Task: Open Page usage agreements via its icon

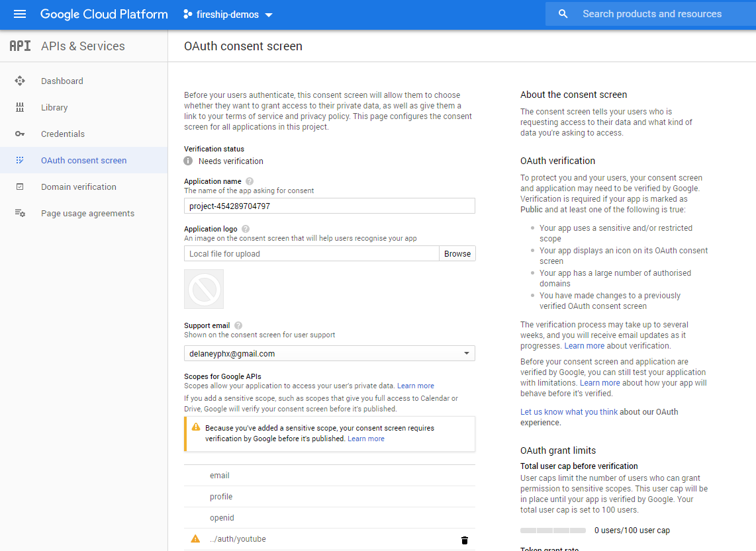Action: click(20, 212)
